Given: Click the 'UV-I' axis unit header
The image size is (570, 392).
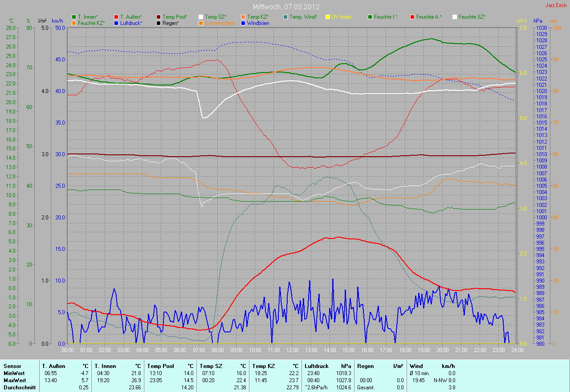Looking at the screenshot, I should pos(521,21).
